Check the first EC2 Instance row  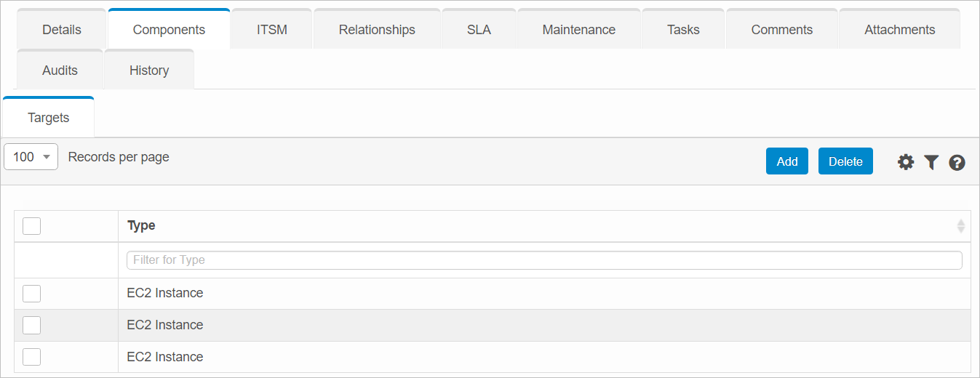coord(31,294)
